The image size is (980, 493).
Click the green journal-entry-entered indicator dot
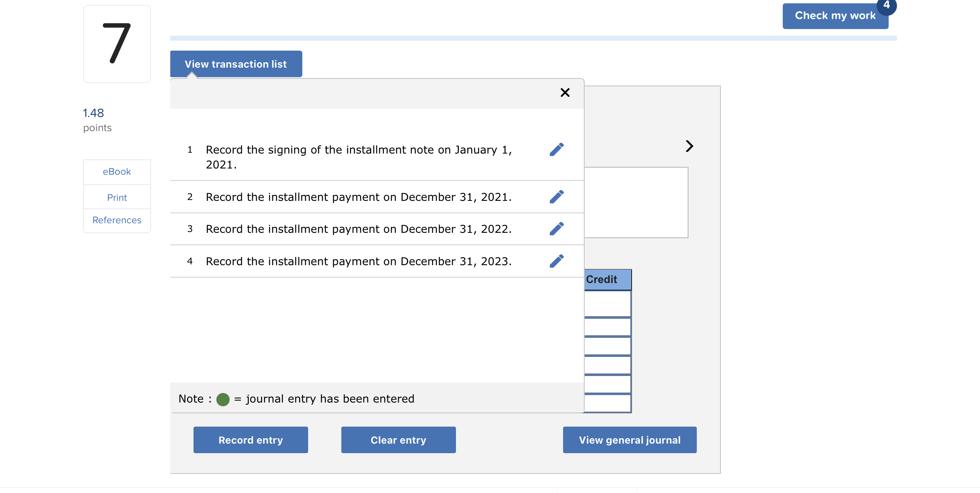click(x=223, y=399)
